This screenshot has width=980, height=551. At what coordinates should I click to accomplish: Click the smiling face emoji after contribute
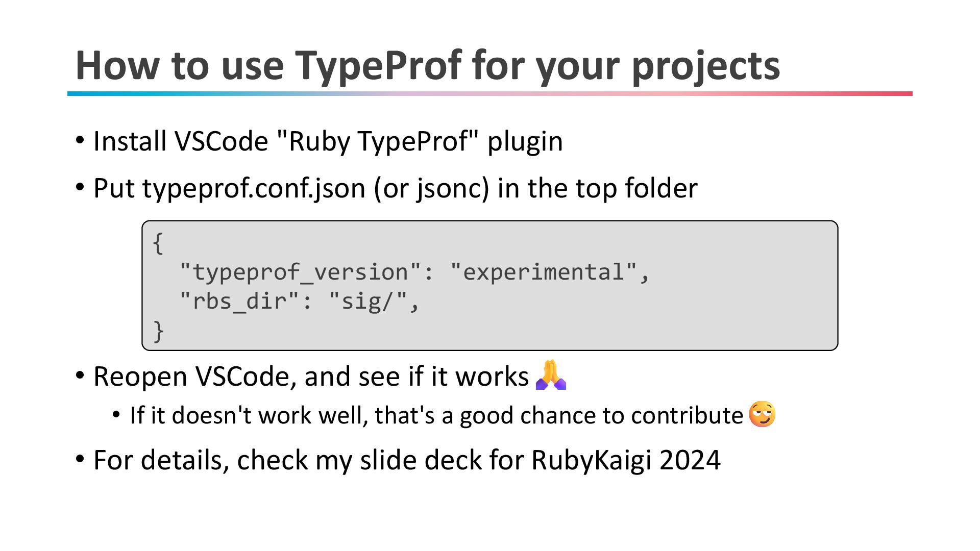pos(762,414)
